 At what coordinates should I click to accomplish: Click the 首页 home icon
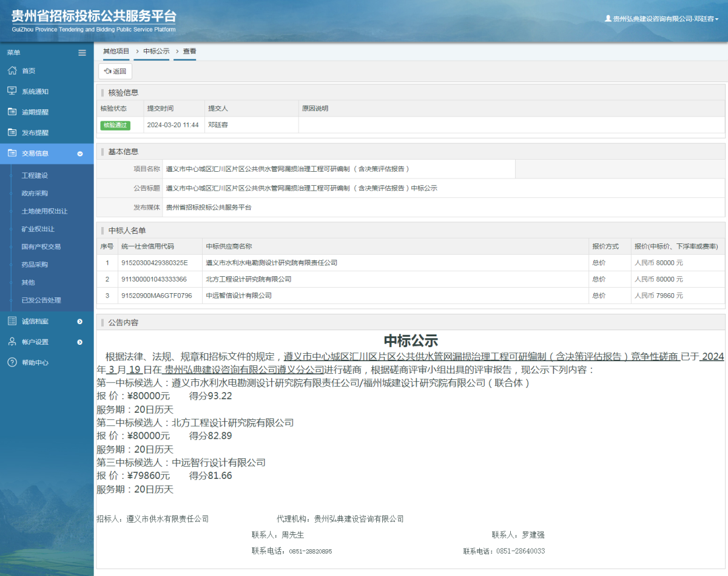(12, 70)
